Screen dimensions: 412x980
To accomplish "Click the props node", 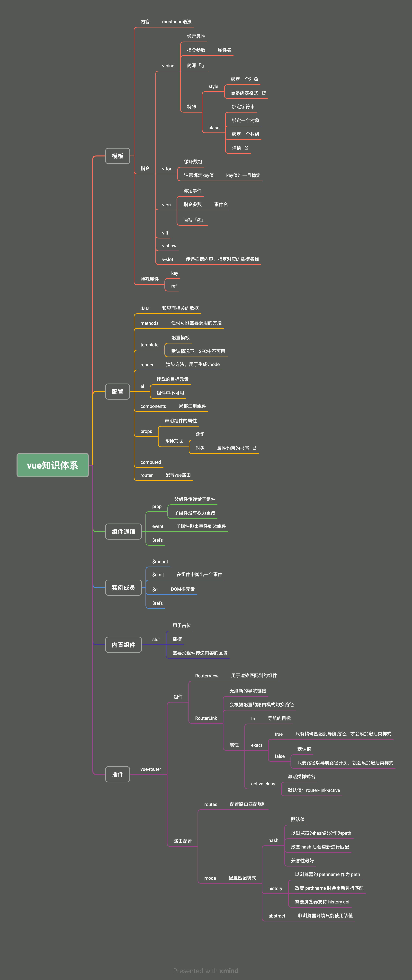I will (x=146, y=431).
